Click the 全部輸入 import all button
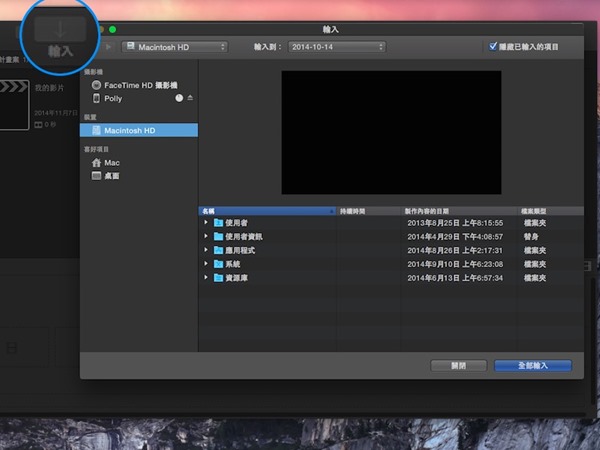Viewport: 600px width, 450px height. 532,366
